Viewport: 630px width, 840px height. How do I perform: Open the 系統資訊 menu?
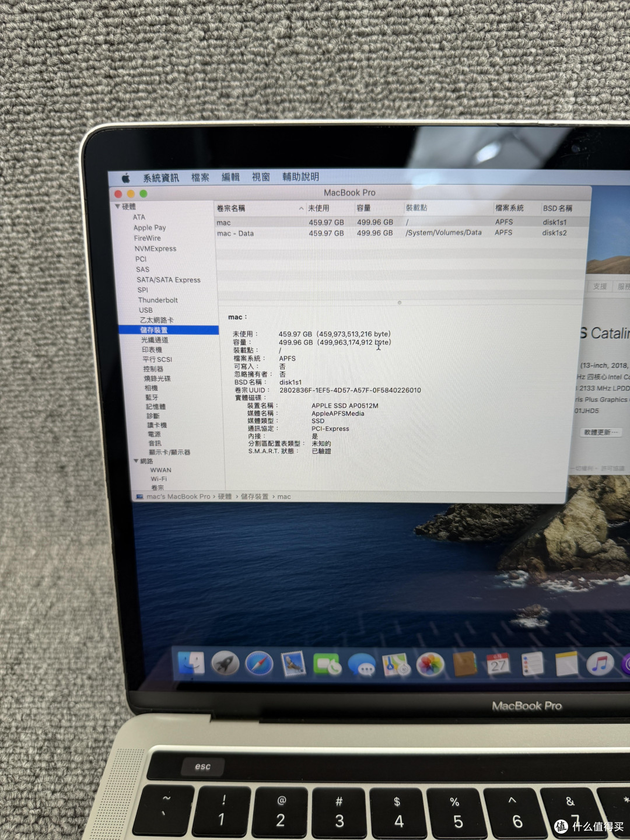coord(161,177)
